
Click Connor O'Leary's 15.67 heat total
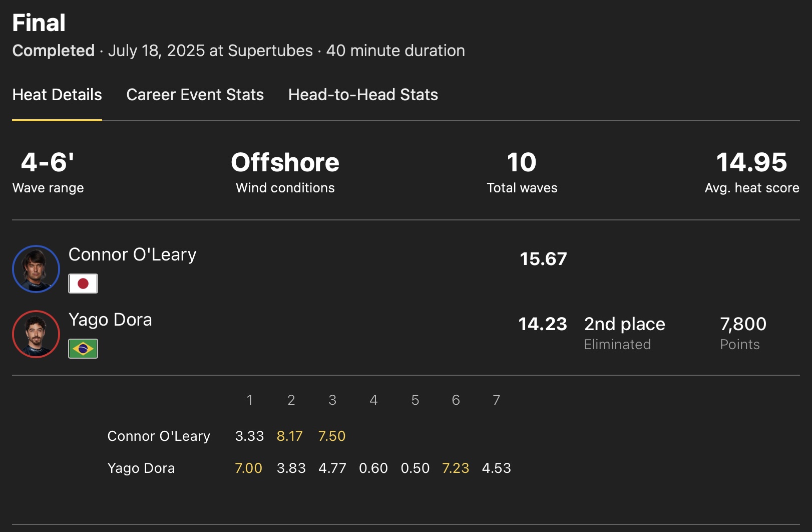[543, 259]
